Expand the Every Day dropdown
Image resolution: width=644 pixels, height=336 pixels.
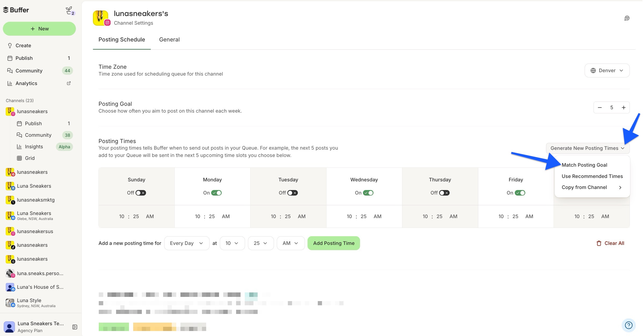(186, 243)
